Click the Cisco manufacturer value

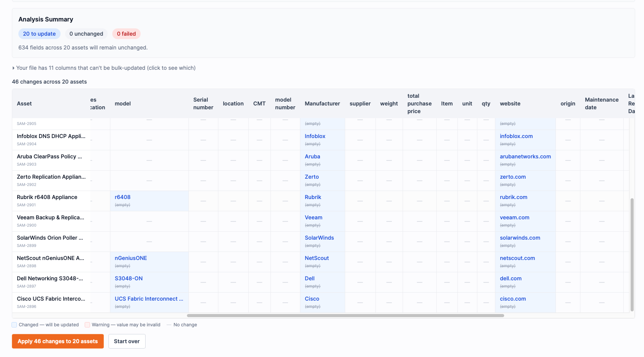click(x=312, y=299)
